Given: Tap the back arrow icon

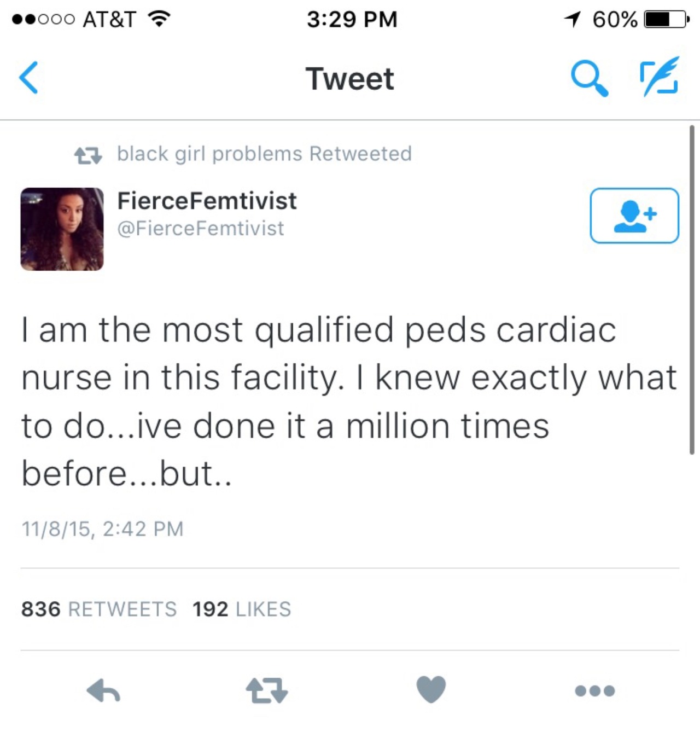Looking at the screenshot, I should [x=29, y=78].
